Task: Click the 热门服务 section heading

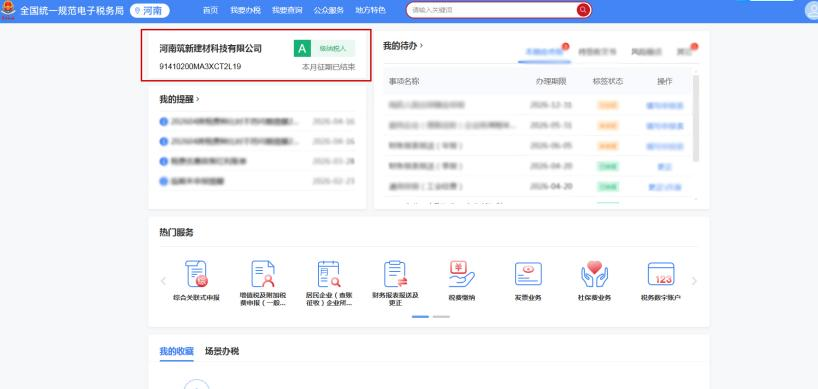Action: (x=176, y=233)
